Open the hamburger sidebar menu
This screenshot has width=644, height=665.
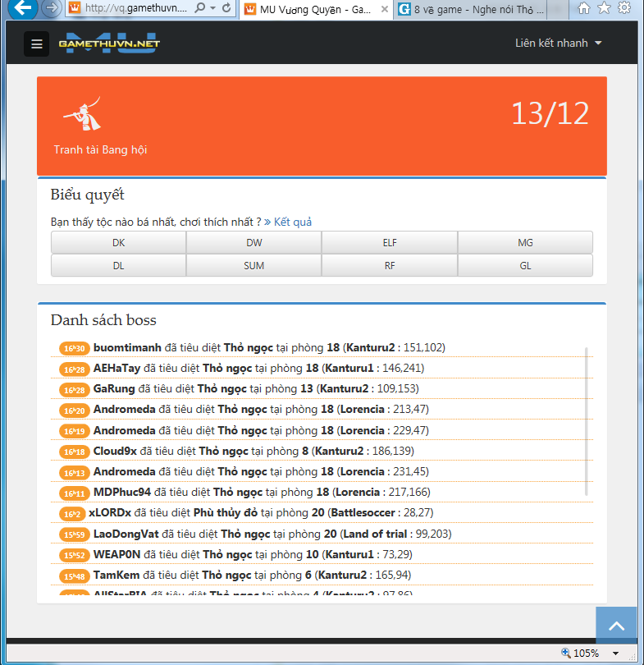pos(36,44)
